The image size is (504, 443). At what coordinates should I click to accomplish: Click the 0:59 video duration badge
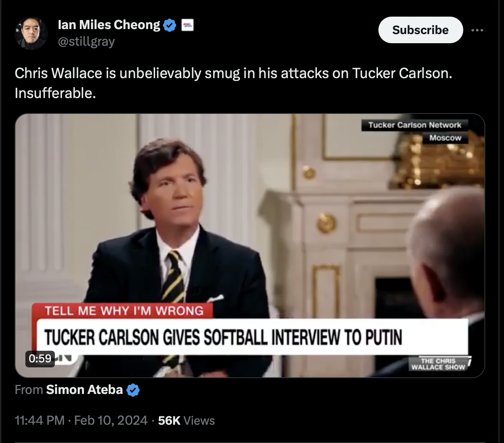pyautogui.click(x=40, y=358)
